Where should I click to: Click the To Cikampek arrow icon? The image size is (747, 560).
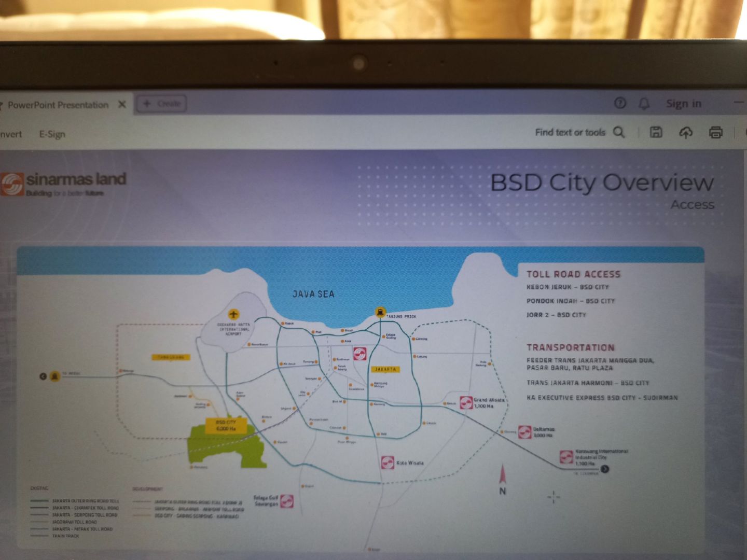click(605, 469)
